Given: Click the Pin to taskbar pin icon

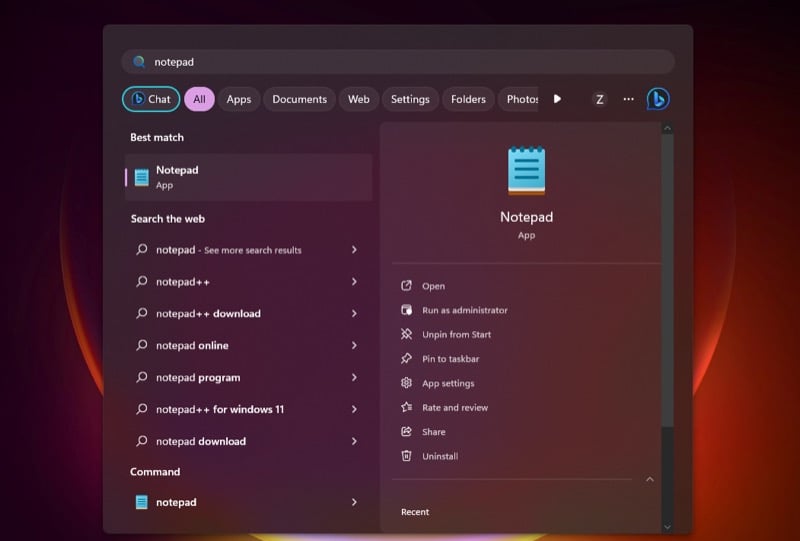Looking at the screenshot, I should pyautogui.click(x=406, y=359).
